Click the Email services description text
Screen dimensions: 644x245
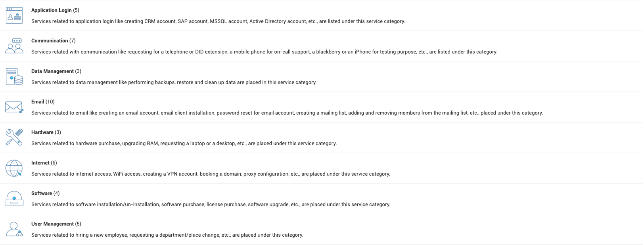pos(287,113)
